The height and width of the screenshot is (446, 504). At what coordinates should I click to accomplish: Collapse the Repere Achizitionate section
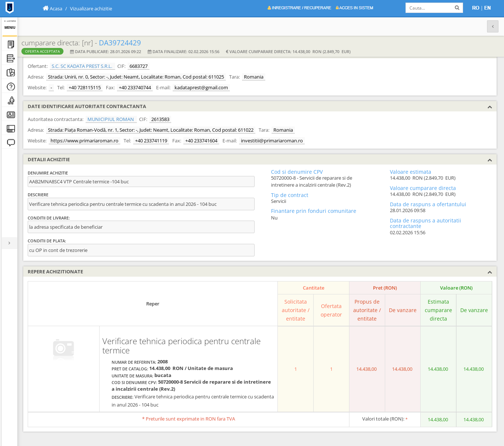click(x=490, y=272)
